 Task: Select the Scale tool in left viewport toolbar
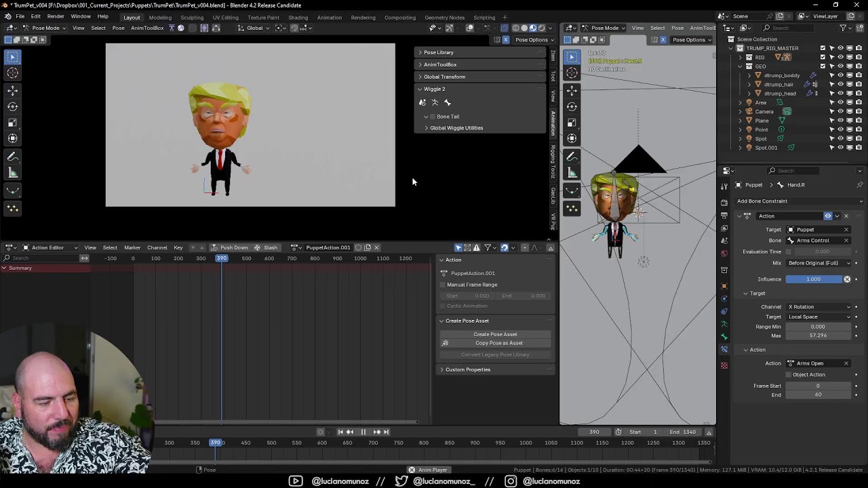[x=13, y=123]
